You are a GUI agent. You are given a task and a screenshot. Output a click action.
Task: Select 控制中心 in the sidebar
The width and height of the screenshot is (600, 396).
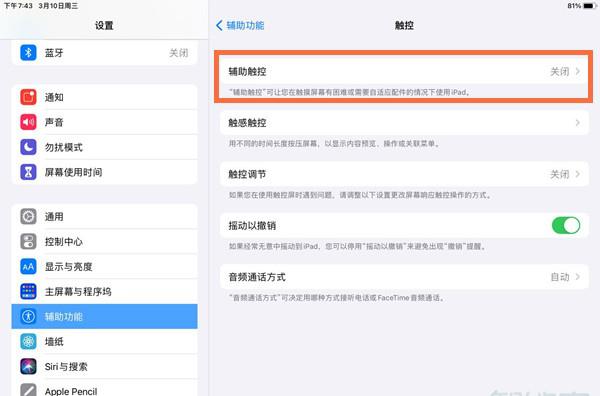click(104, 241)
